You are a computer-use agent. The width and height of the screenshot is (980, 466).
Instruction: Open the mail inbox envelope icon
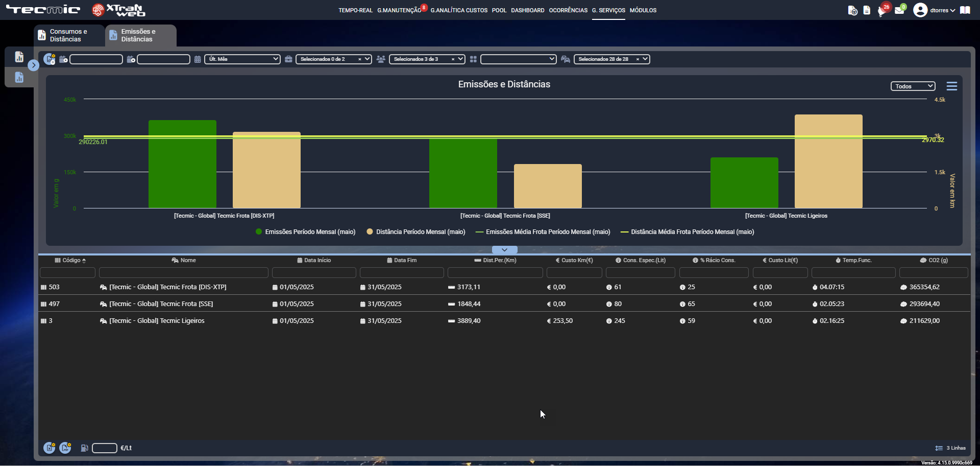pyautogui.click(x=899, y=10)
